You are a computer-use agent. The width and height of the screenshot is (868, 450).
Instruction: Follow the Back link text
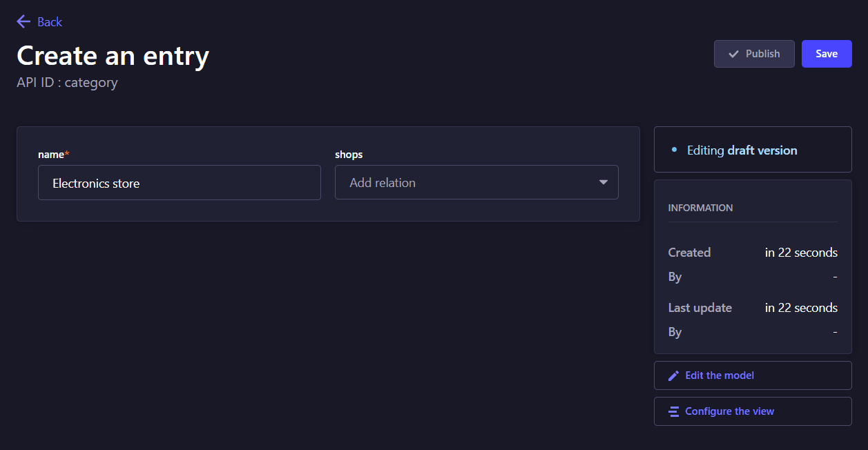50,22
